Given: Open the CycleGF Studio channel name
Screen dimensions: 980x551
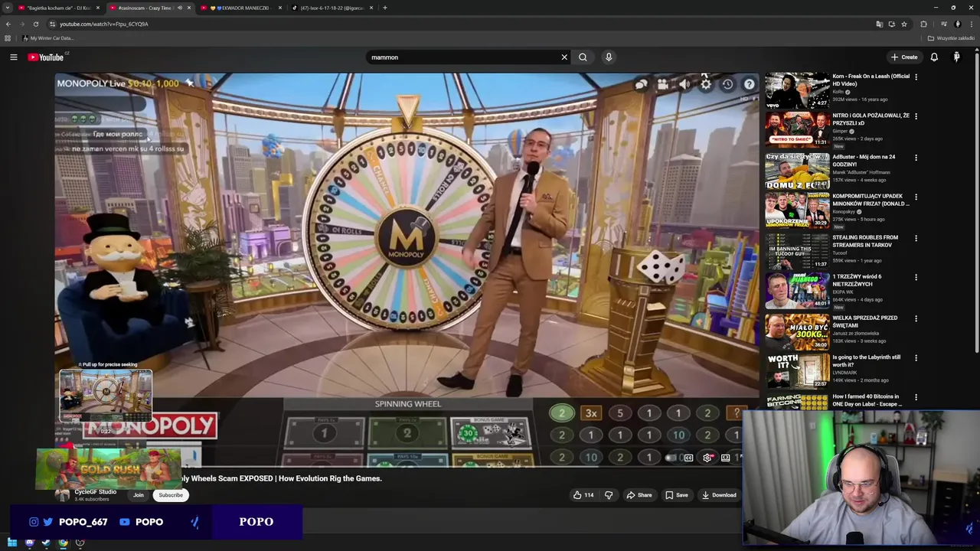Looking at the screenshot, I should click(x=96, y=492).
